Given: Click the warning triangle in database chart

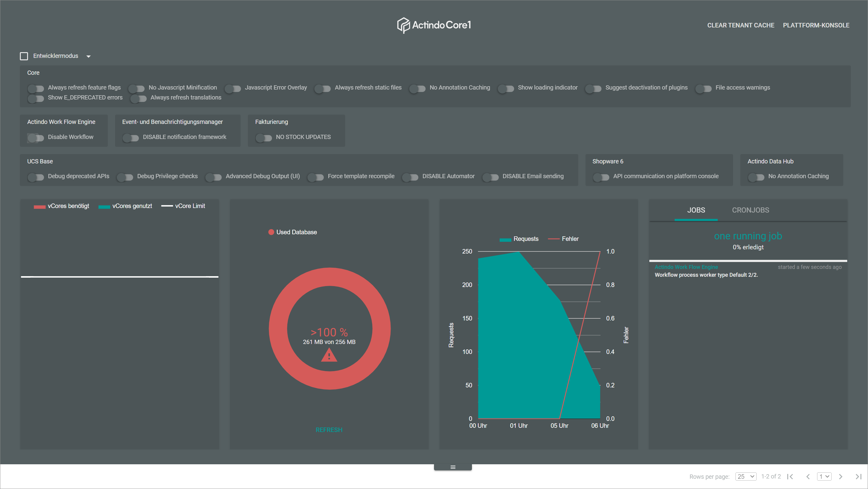Looking at the screenshot, I should [329, 355].
